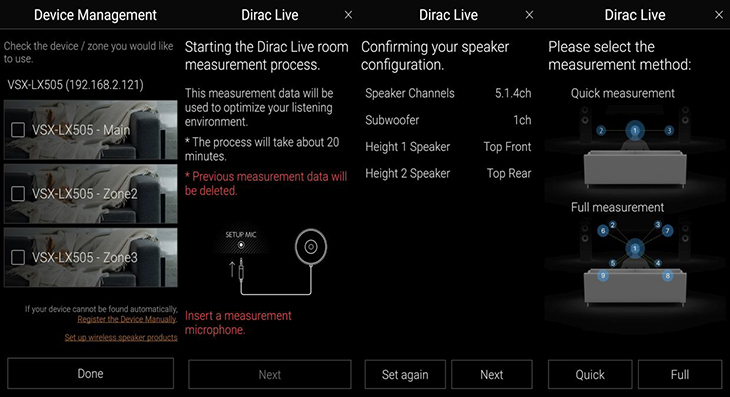
Task: Close the Dirac Live room measurement start panel
Action: [x=348, y=15]
